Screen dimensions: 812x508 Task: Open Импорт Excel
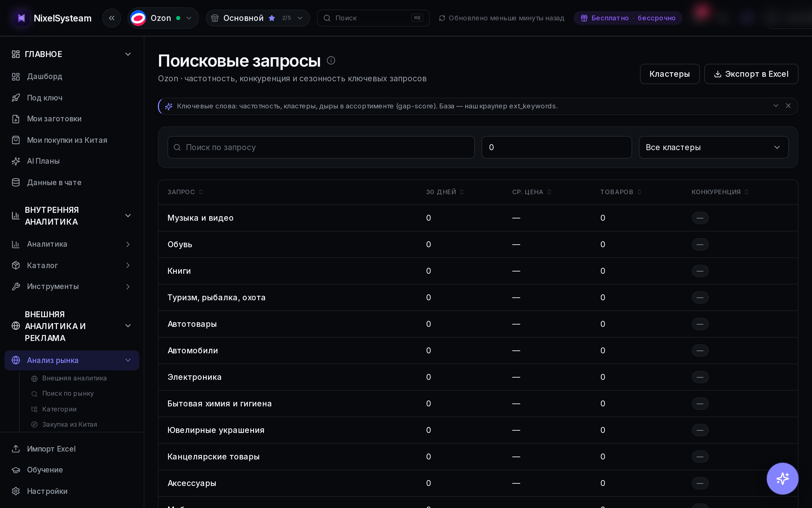[71, 449]
